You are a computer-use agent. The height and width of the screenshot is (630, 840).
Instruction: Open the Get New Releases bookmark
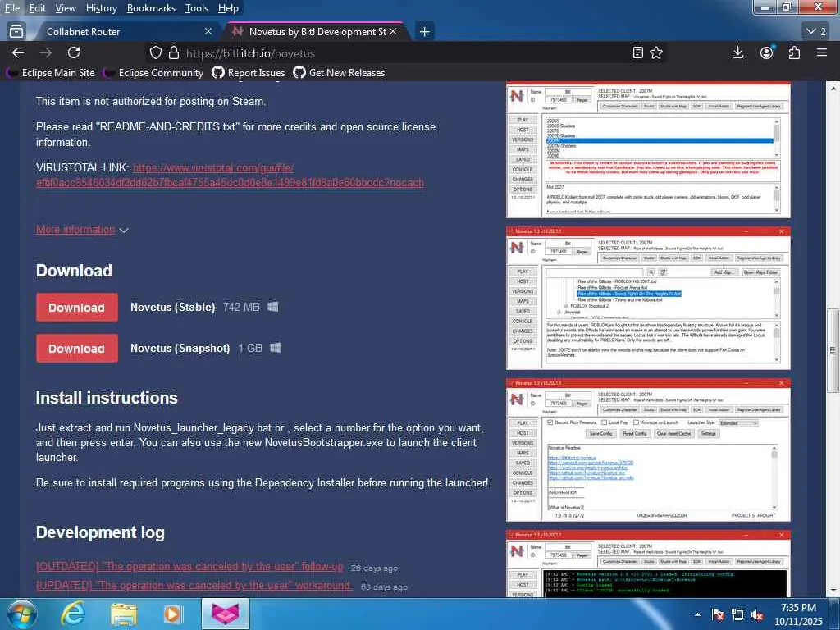[339, 73]
